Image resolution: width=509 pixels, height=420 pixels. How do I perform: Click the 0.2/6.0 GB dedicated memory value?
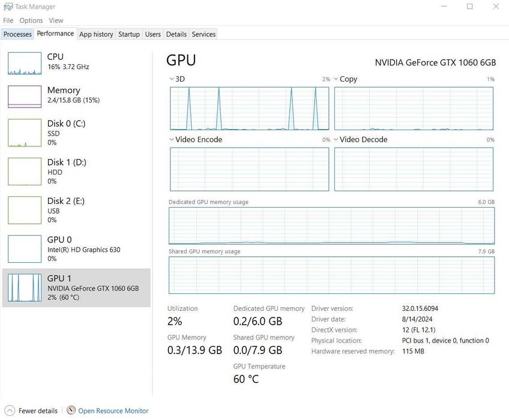(x=258, y=321)
